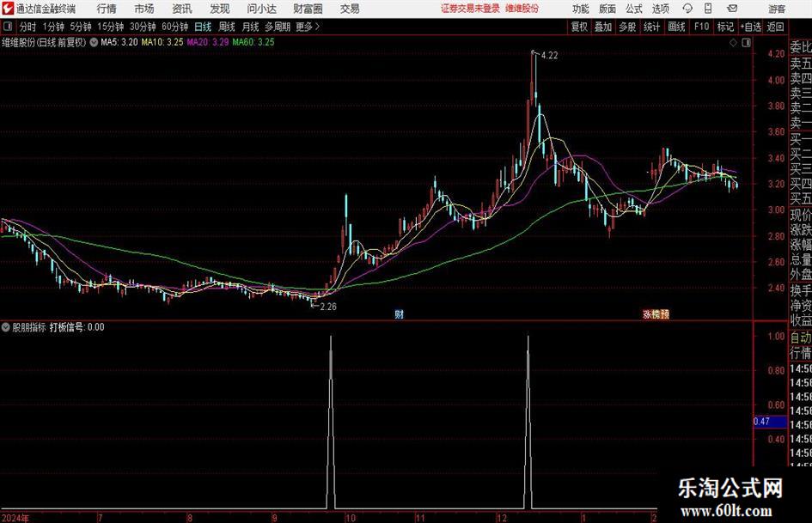Click the 自动 tab in right panel

(801, 338)
